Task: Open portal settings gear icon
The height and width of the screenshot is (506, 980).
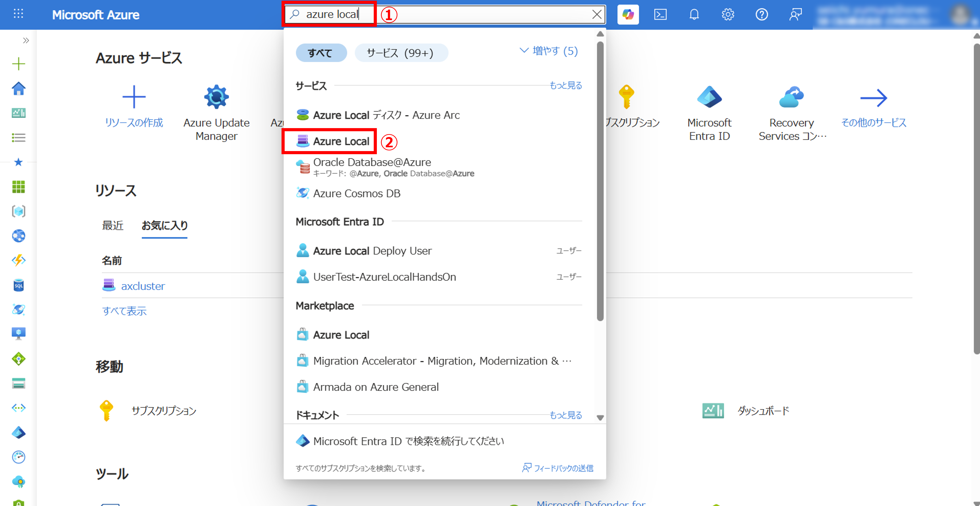Action: click(727, 14)
